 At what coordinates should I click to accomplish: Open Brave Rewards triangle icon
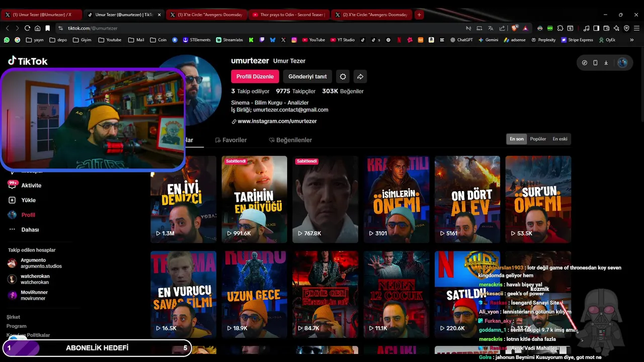(525, 28)
